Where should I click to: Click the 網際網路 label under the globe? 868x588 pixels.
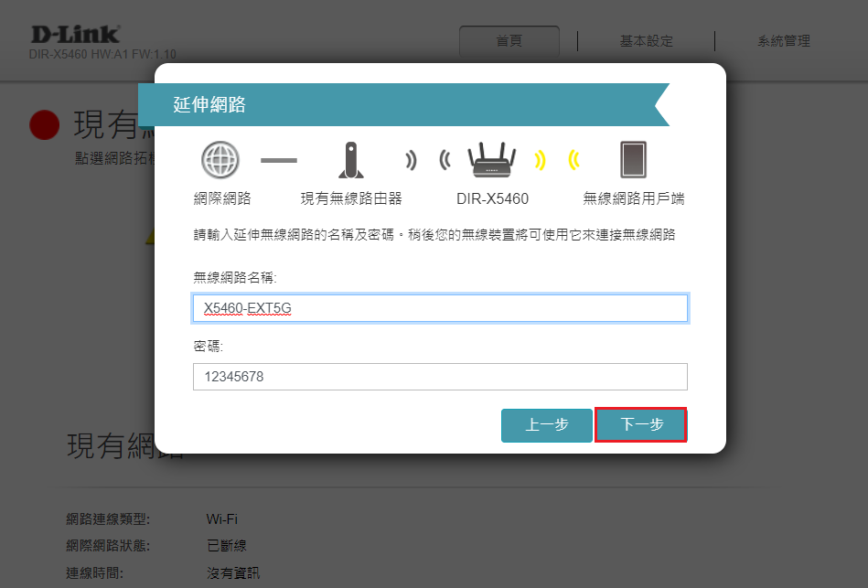(221, 198)
